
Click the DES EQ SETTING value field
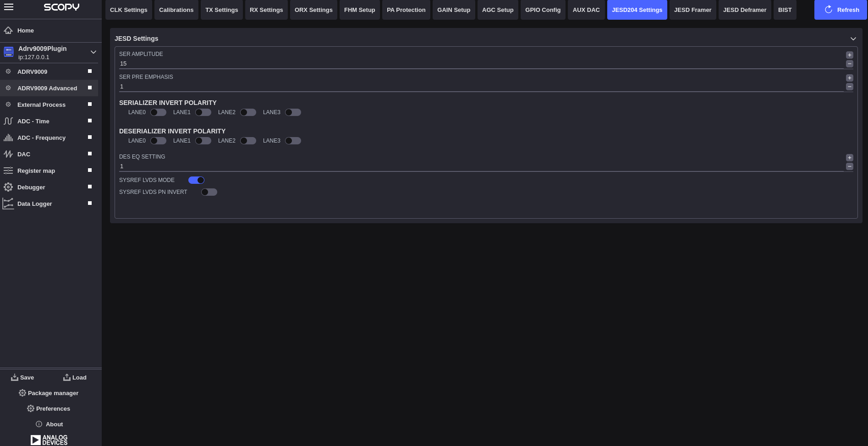click(x=481, y=166)
